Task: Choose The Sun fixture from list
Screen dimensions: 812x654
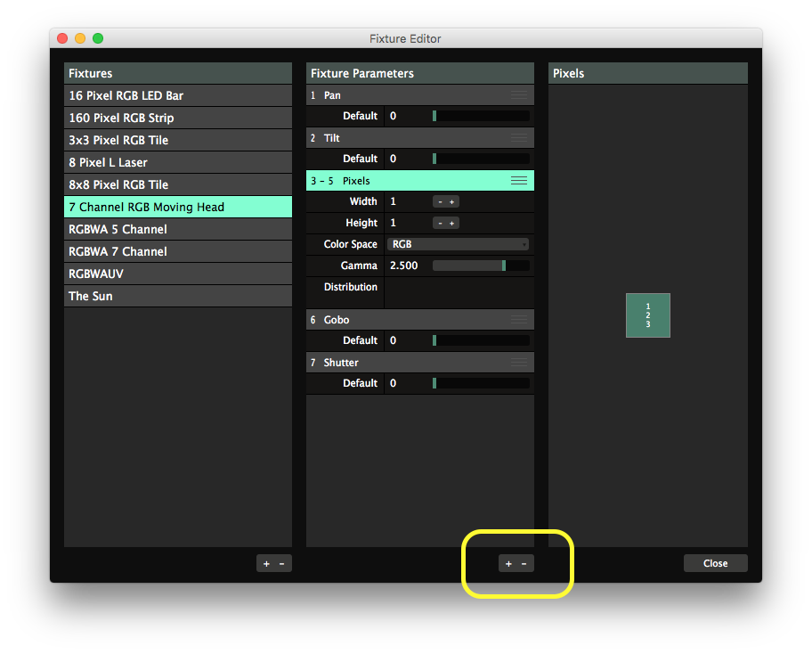Action: [178, 296]
